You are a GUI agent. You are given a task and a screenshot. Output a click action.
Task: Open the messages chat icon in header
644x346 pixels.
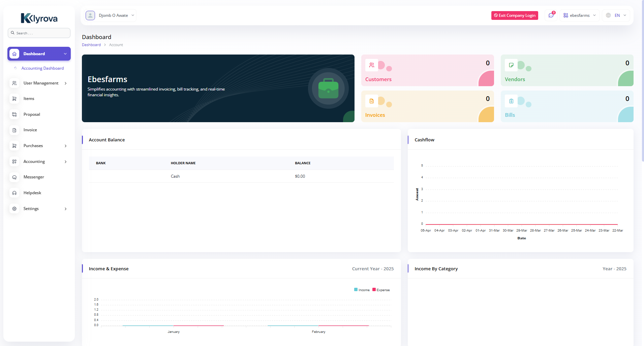click(x=551, y=15)
